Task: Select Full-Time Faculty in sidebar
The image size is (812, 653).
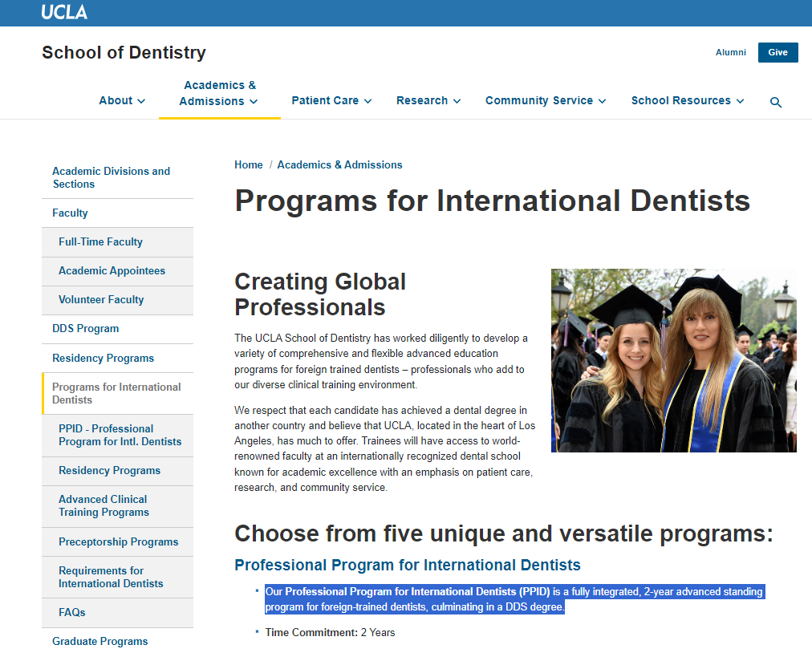Action: point(100,241)
